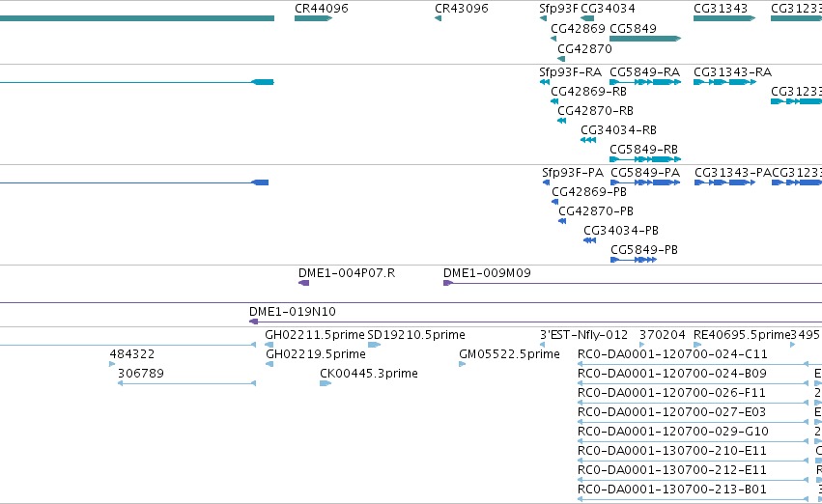
Task: Select protein CG34034-PB
Action: point(590,240)
